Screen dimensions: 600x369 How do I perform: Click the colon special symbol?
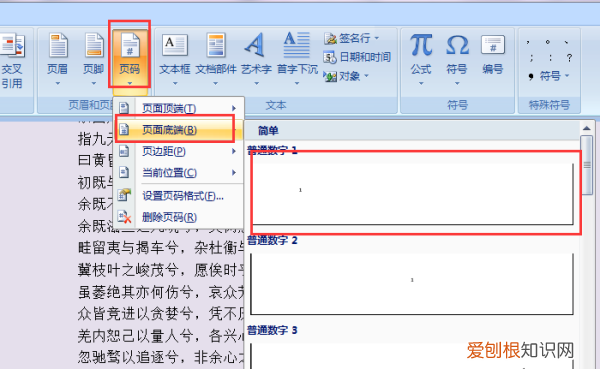(x=550, y=58)
